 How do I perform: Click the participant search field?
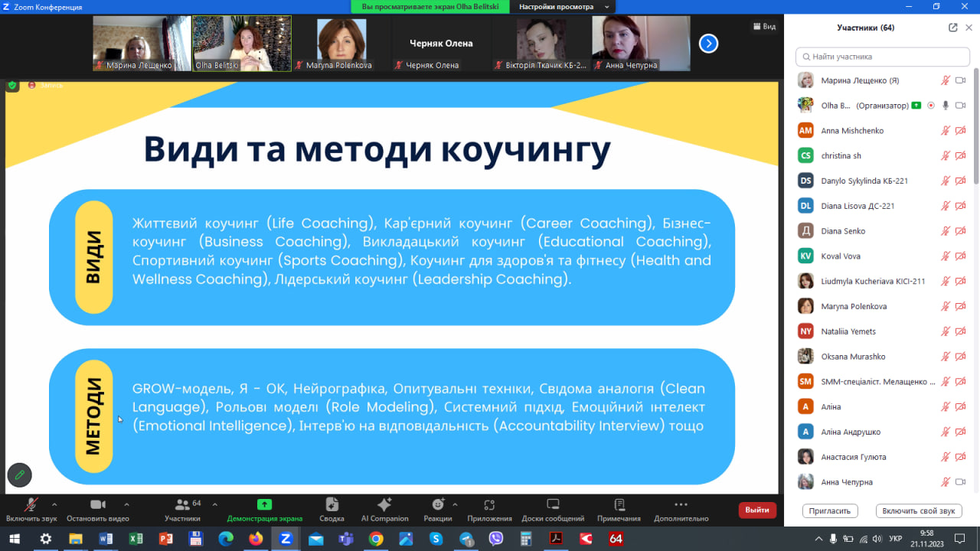coord(884,57)
